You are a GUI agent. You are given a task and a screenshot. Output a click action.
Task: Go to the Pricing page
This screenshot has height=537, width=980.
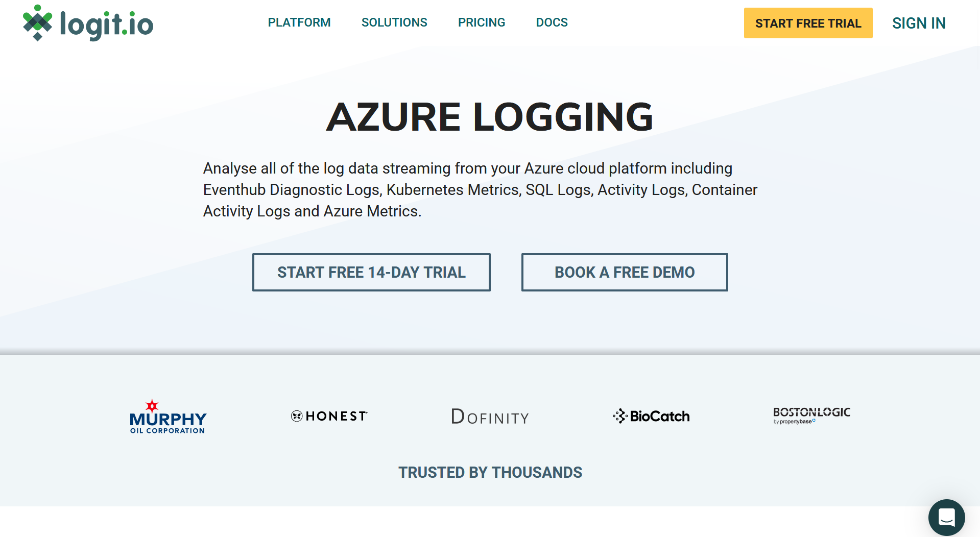click(482, 22)
